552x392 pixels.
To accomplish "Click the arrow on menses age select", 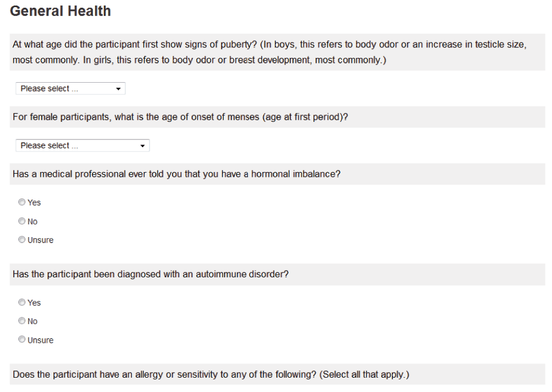I will point(142,146).
